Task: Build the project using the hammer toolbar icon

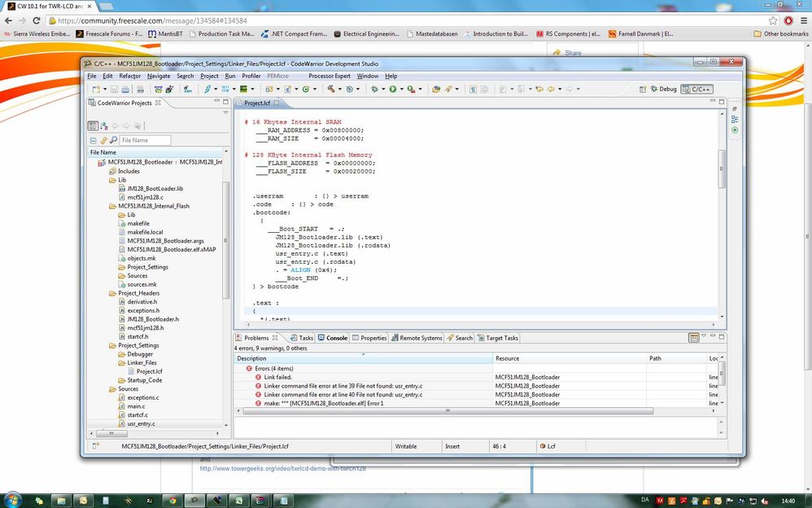Action: [331, 90]
